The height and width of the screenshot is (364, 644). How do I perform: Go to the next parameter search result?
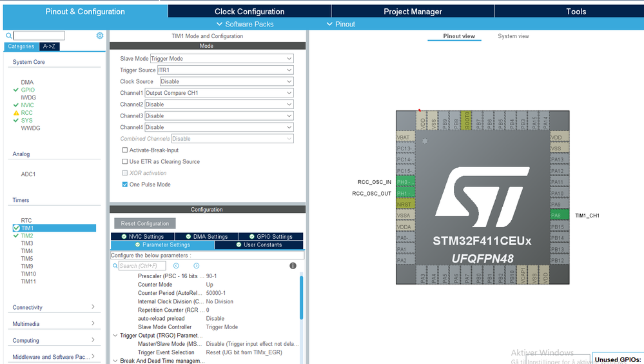196,266
